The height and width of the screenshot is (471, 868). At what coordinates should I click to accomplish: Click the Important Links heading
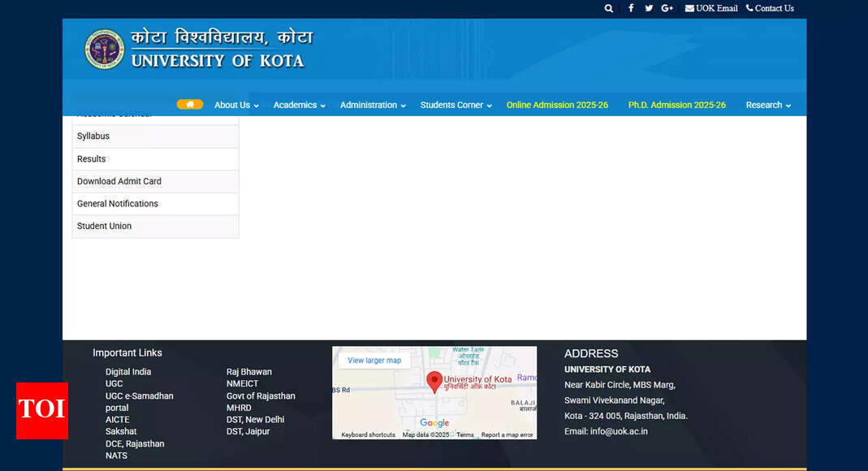[127, 352]
